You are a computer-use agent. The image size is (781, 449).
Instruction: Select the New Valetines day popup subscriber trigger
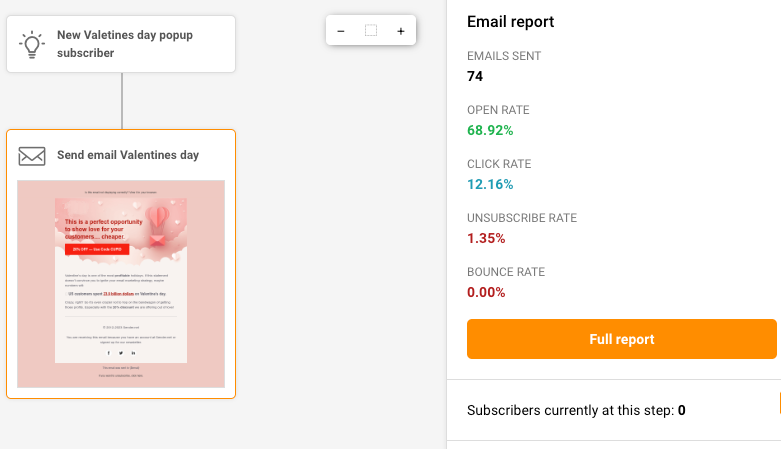click(125, 44)
